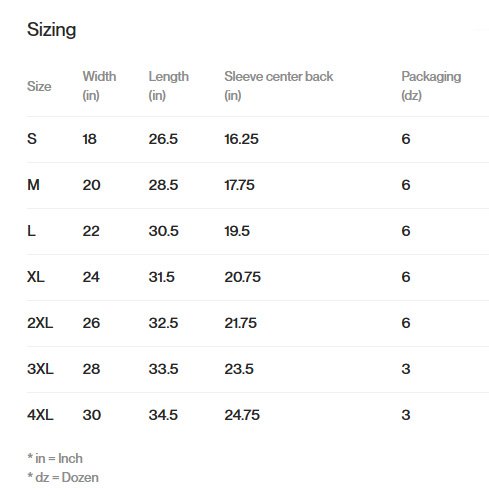The height and width of the screenshot is (500, 489).
Task: Click the packaging value for 3XL row
Action: point(406,369)
